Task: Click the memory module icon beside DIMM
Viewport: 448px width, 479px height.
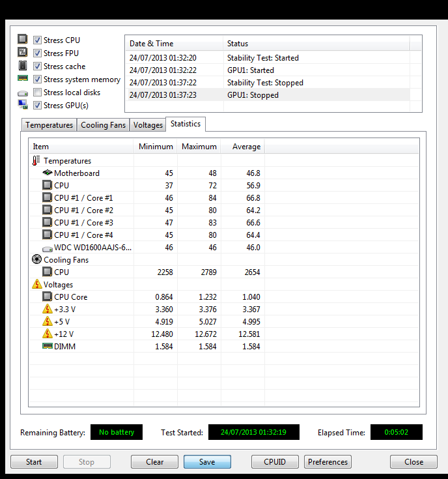Action: tap(47, 347)
